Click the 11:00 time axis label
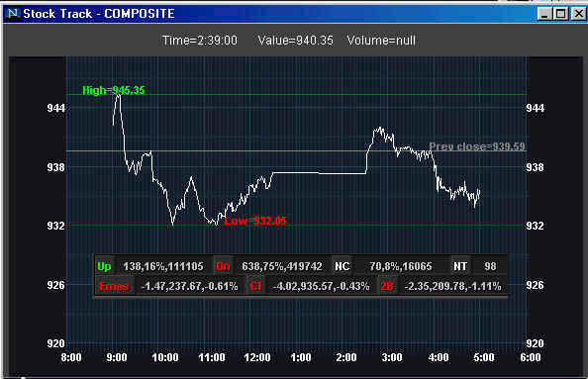588x379 pixels. point(212,357)
